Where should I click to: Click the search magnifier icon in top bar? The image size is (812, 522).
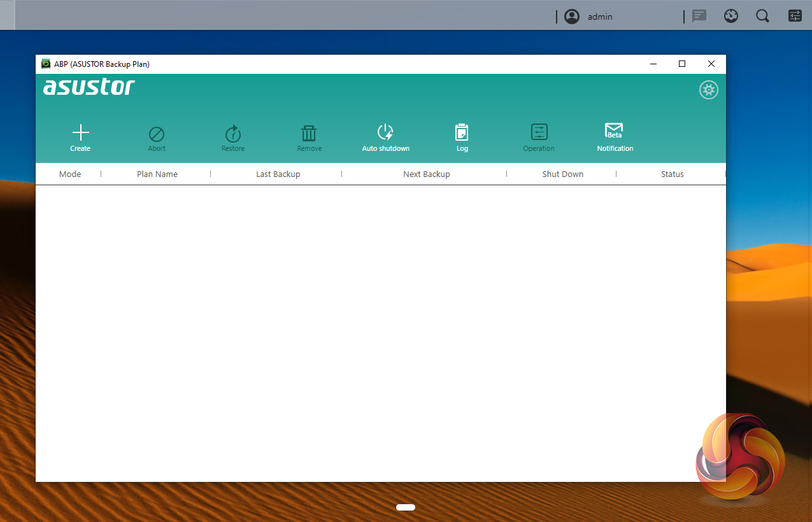pyautogui.click(x=762, y=16)
